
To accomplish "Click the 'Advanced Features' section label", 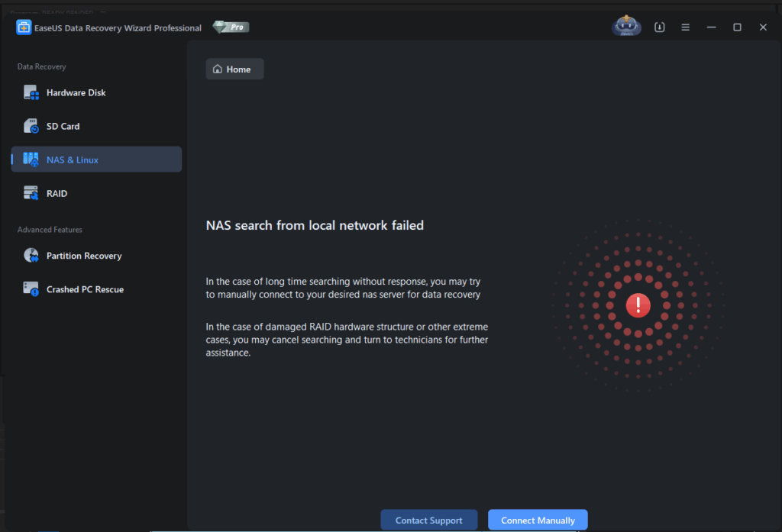I will (50, 230).
